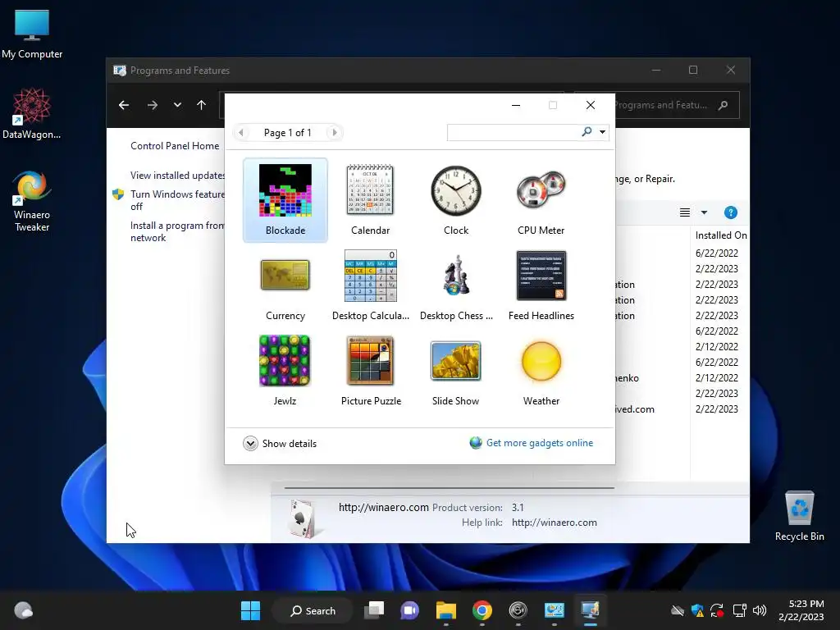840x630 pixels.
Task: Click the Search Programs and Features box
Action: [676, 105]
